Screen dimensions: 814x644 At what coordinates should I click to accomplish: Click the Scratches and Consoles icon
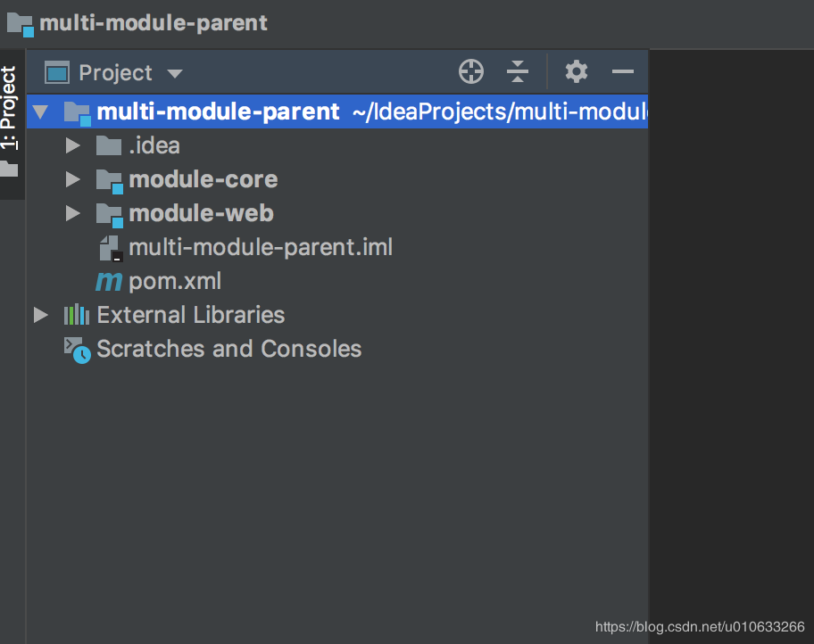click(77, 349)
